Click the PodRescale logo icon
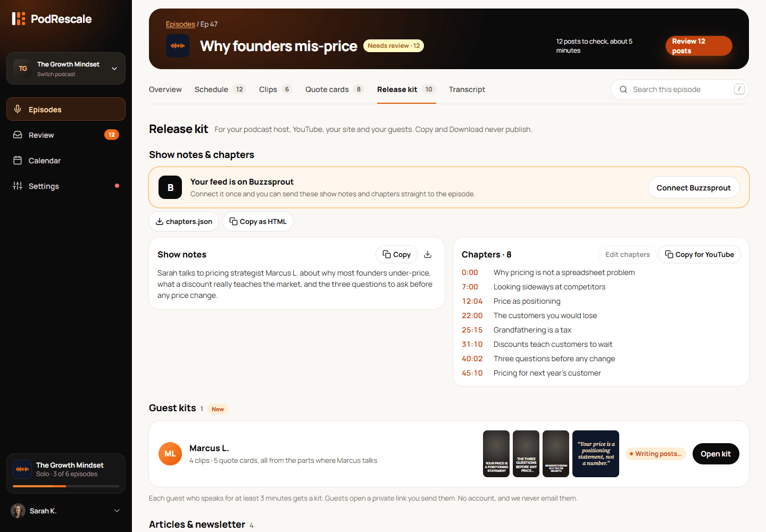766x532 pixels. [19, 19]
